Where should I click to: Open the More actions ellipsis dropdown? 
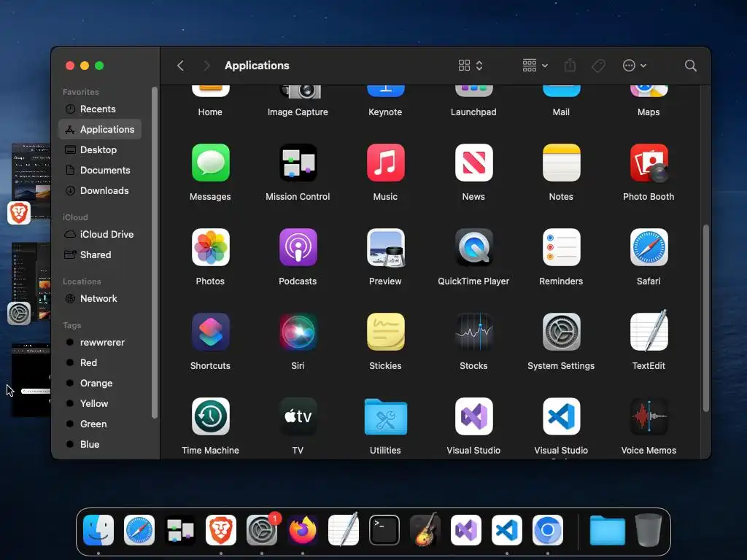coord(634,66)
